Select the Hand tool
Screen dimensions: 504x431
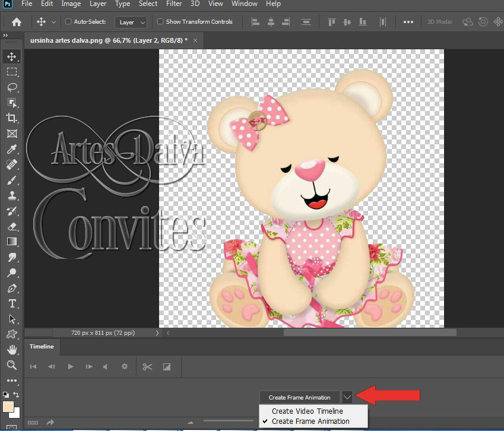tap(12, 350)
